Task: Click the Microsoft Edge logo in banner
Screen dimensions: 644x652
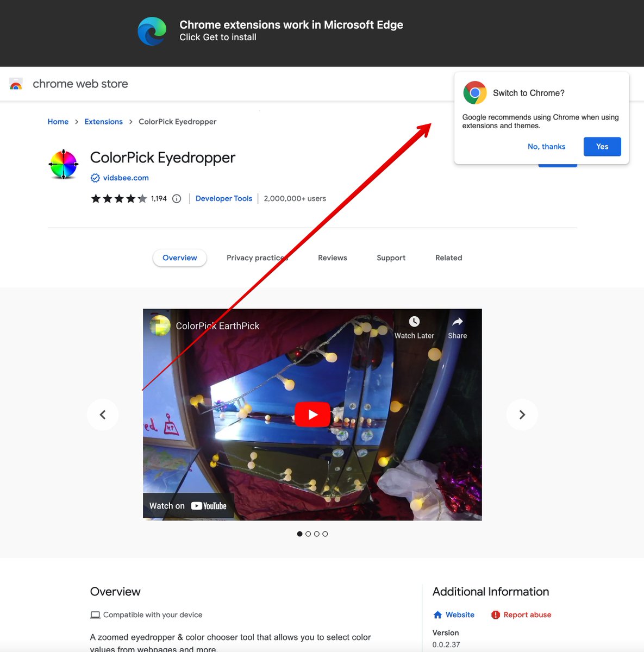Action: pos(152,31)
